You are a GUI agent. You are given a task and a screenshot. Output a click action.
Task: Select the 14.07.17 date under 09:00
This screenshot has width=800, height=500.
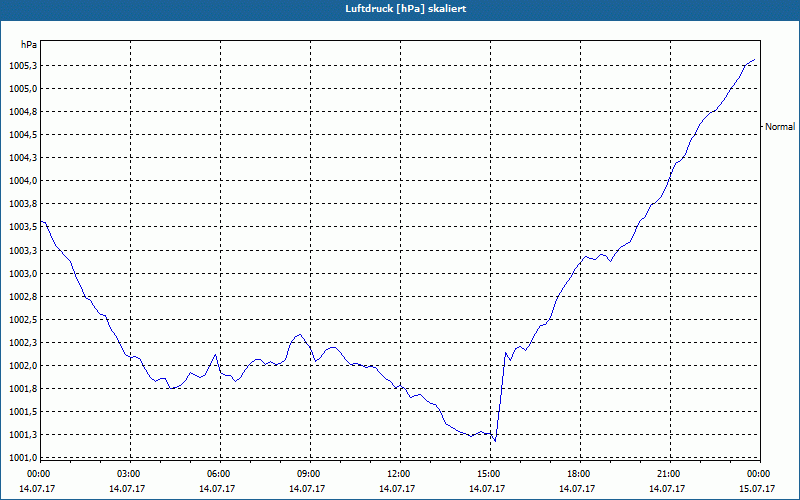point(308,489)
